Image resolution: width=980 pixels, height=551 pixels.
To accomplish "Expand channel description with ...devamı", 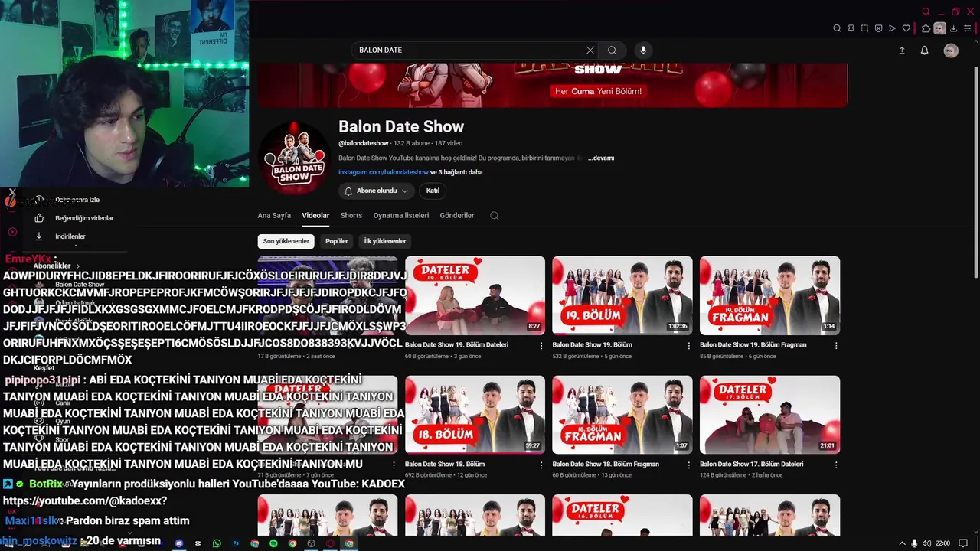I will click(601, 158).
